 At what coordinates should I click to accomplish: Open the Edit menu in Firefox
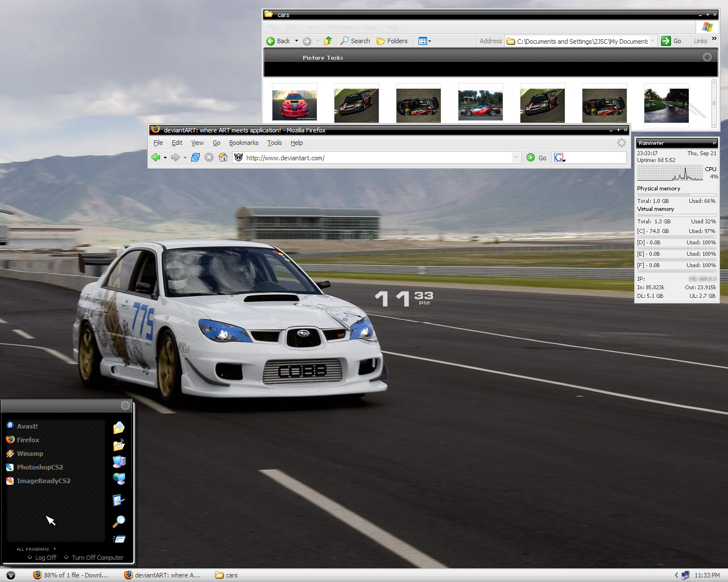[x=177, y=143]
